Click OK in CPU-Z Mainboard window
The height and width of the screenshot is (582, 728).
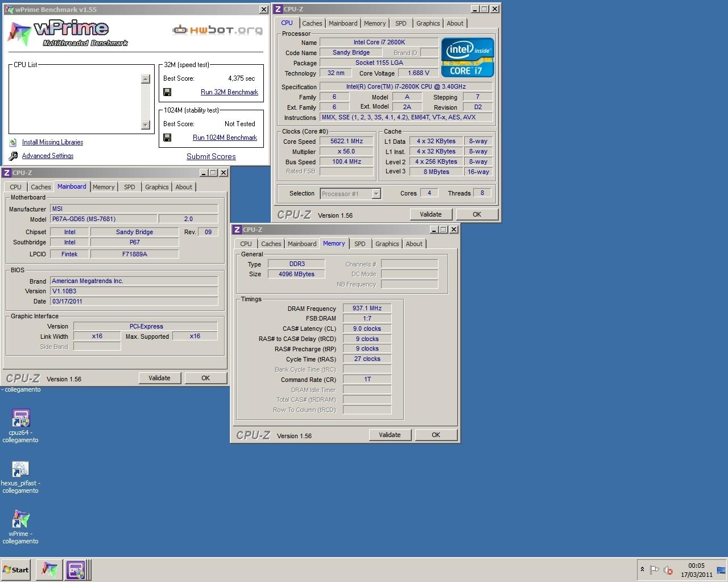click(x=205, y=378)
